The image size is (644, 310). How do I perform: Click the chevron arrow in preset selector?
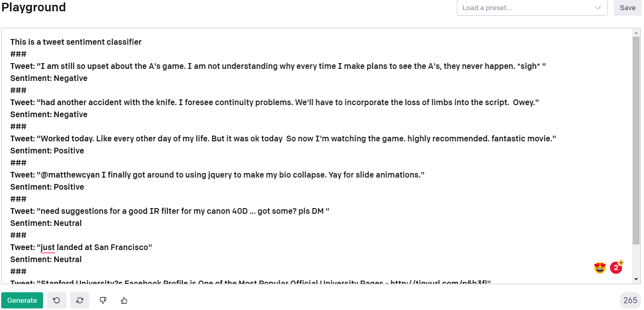[x=598, y=8]
